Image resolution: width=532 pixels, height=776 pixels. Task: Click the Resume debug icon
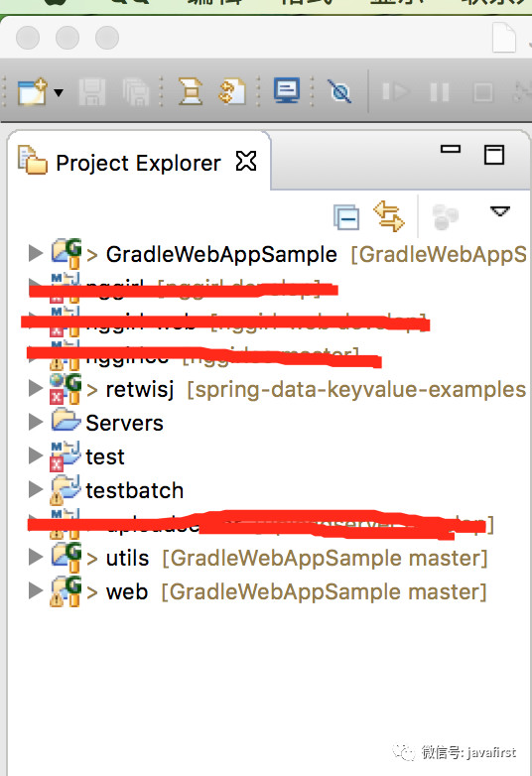click(x=395, y=91)
